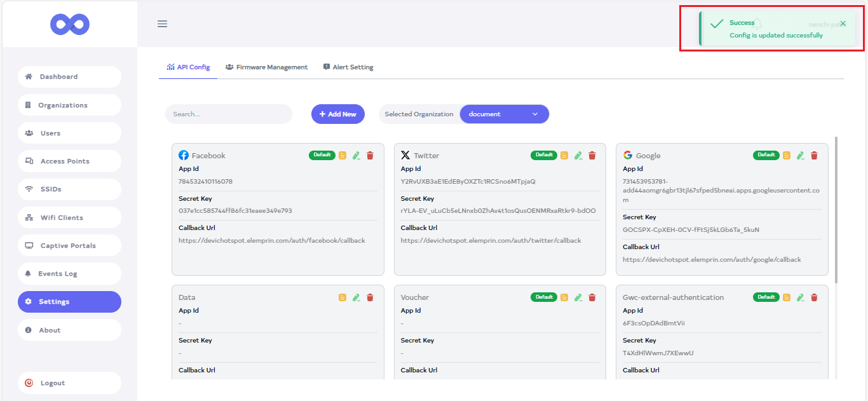The height and width of the screenshot is (401, 868).
Task: Toggle the Default badge on Voucher card
Action: click(x=544, y=297)
